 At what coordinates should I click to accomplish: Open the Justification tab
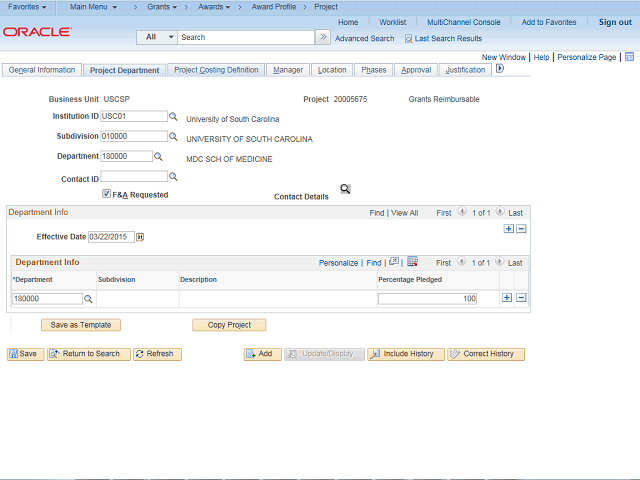tap(465, 70)
